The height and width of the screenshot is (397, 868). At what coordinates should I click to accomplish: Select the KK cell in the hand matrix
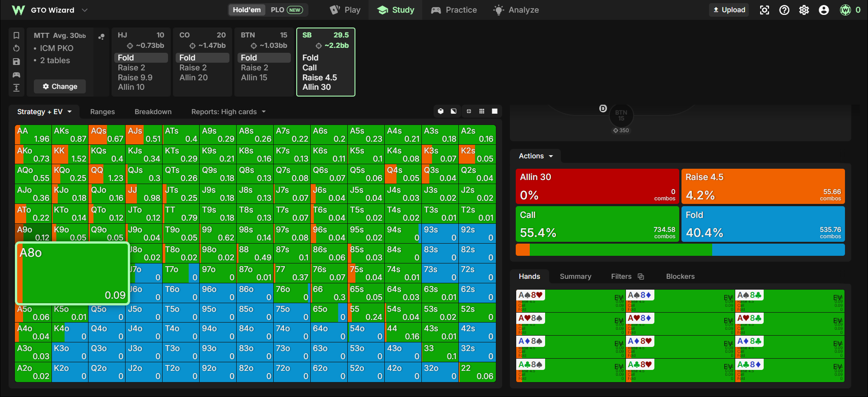pyautogui.click(x=70, y=155)
